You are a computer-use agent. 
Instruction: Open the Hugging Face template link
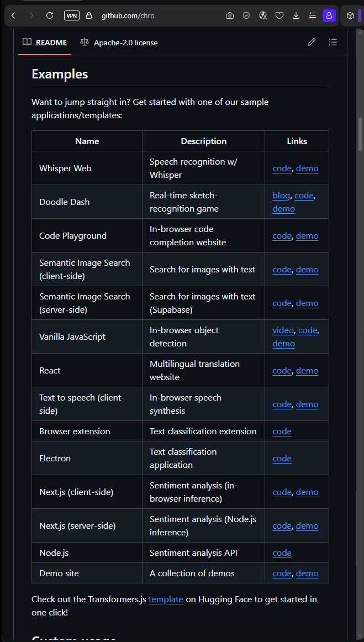(166, 599)
